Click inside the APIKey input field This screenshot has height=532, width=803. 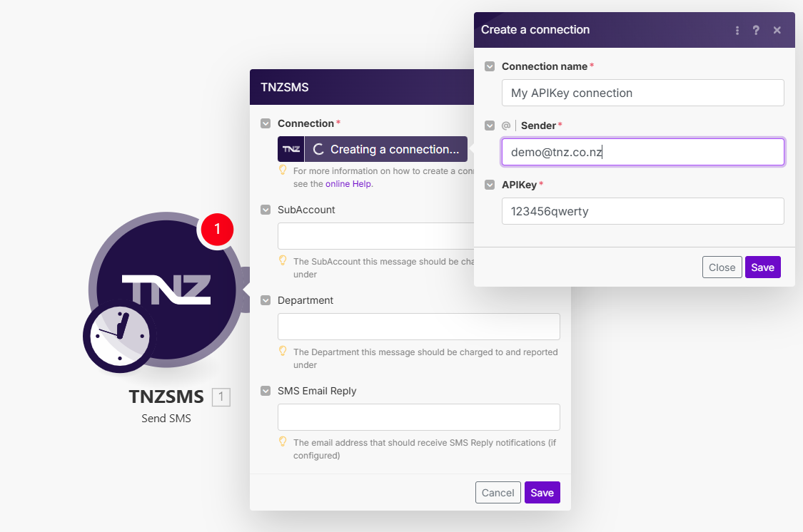642,211
